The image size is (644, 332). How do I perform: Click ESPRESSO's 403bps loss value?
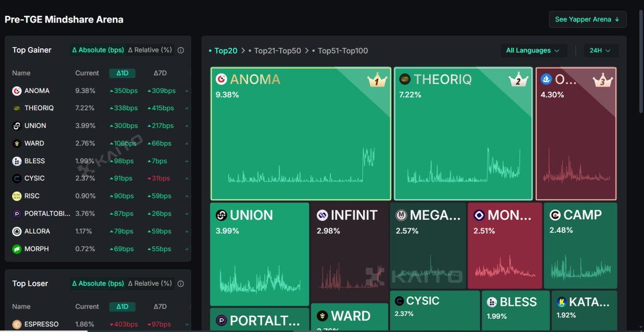pos(123,324)
